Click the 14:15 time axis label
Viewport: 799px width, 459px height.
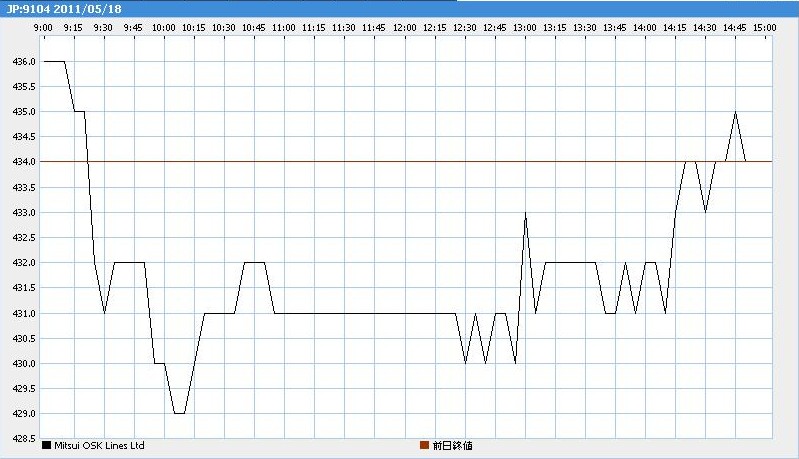click(675, 28)
